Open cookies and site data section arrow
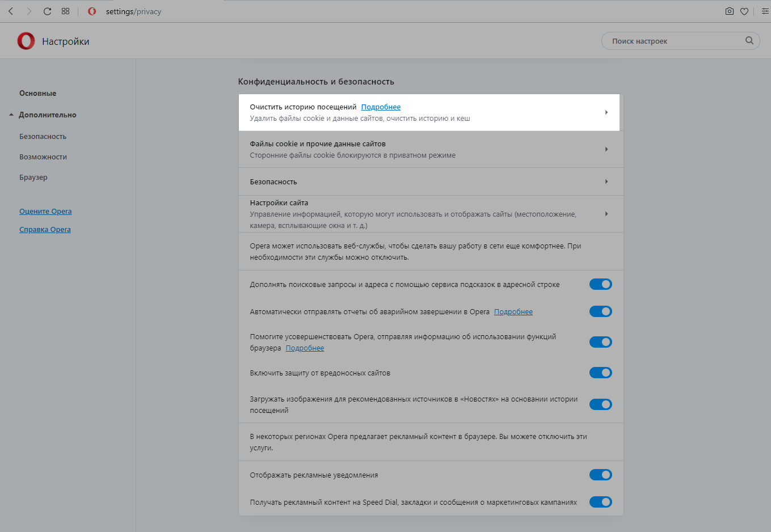This screenshot has height=532, width=771. click(x=606, y=149)
